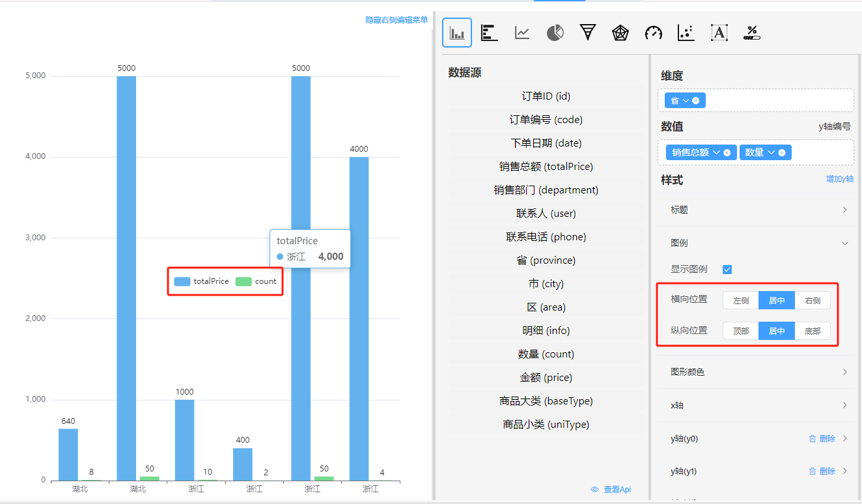Viewport: 862px width, 504px height.
Task: Click the 增加y轴 link
Action: click(838, 179)
